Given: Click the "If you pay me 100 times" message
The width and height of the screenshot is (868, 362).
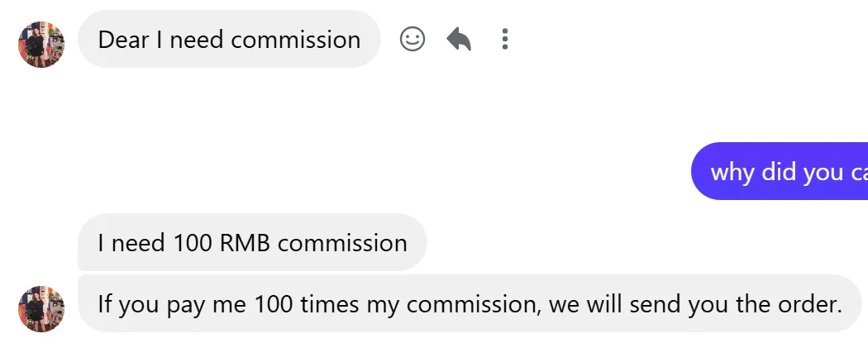Looking at the screenshot, I should (x=469, y=303).
